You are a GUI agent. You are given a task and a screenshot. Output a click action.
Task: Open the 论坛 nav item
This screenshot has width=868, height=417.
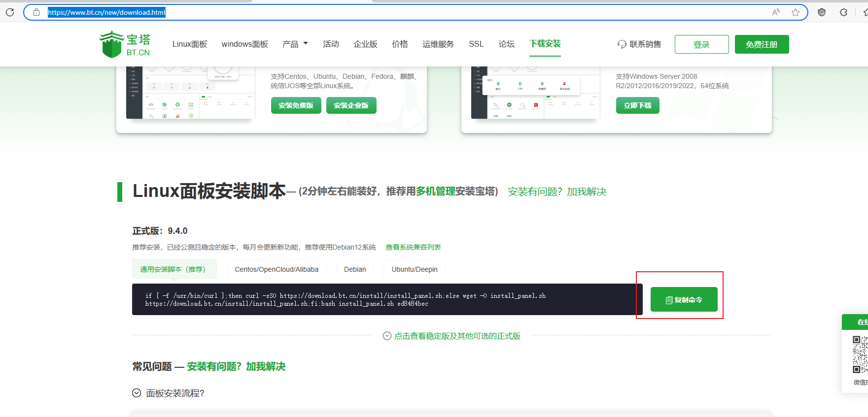pos(506,44)
